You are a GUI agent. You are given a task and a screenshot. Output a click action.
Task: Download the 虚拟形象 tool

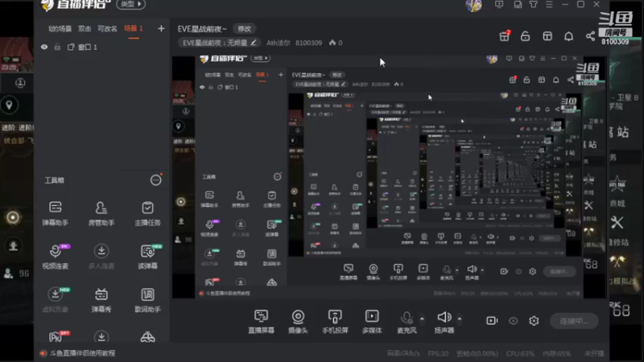coord(55,300)
